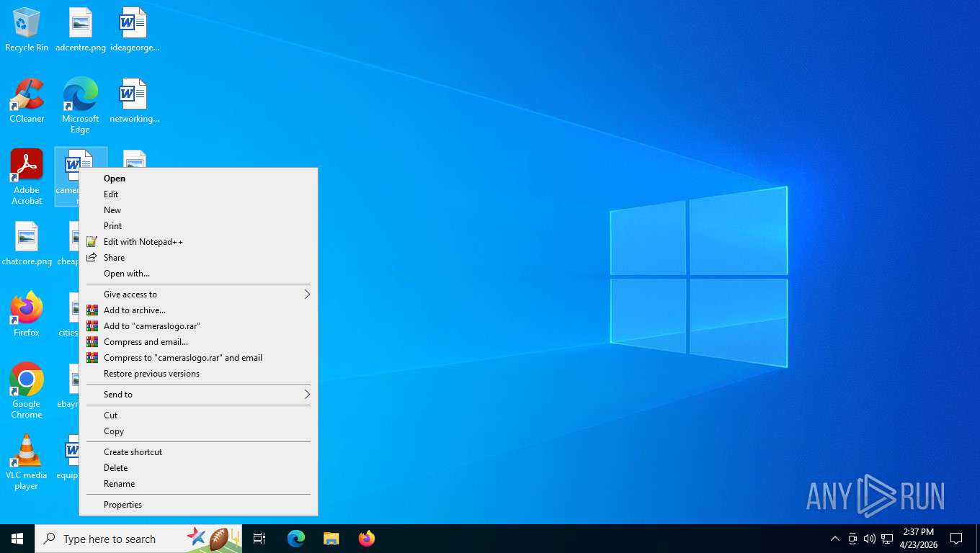The image size is (980, 553).
Task: Open Google Chrome desktop shortcut
Action: (27, 391)
